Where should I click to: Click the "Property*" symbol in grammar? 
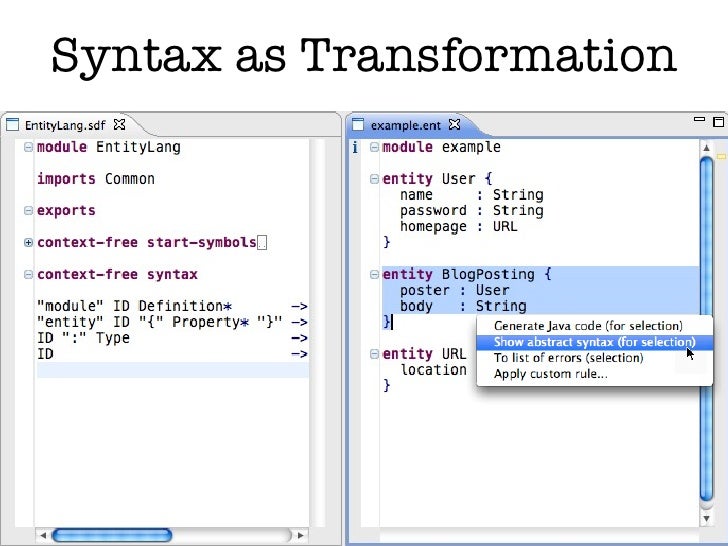pyautogui.click(x=210, y=322)
